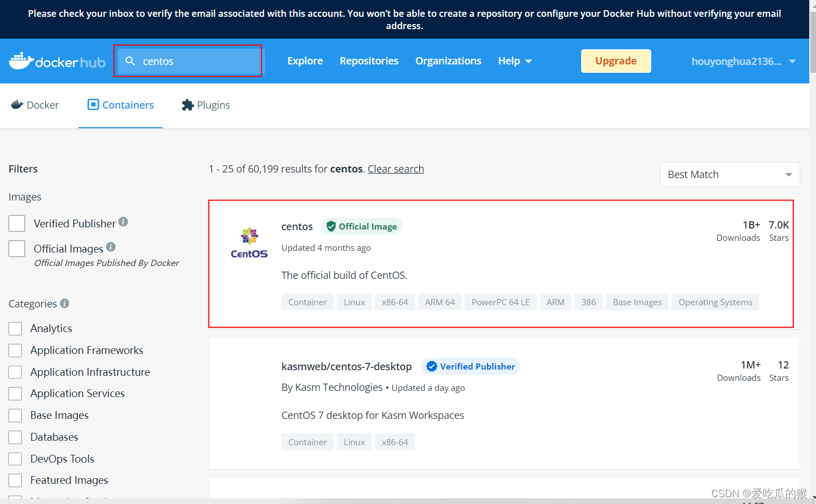Check the DevOps Tools checkbox
This screenshot has width=816, height=504.
[15, 459]
